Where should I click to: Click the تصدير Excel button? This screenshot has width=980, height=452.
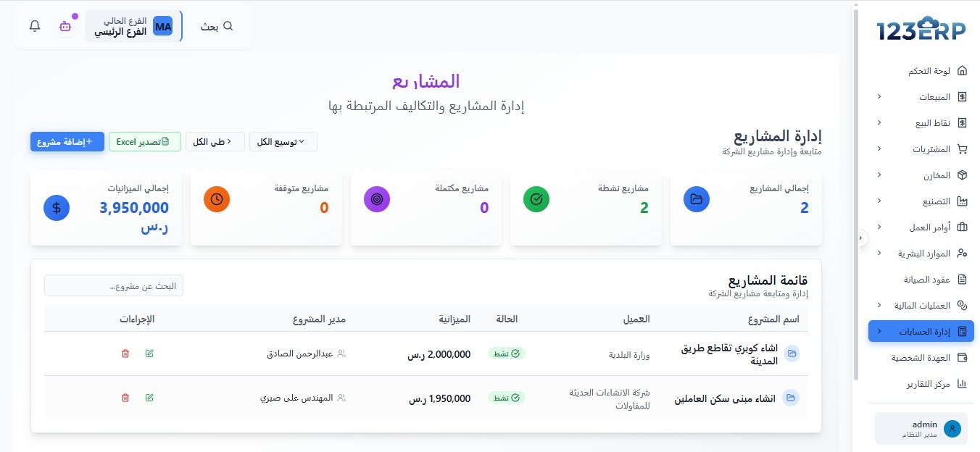point(144,141)
